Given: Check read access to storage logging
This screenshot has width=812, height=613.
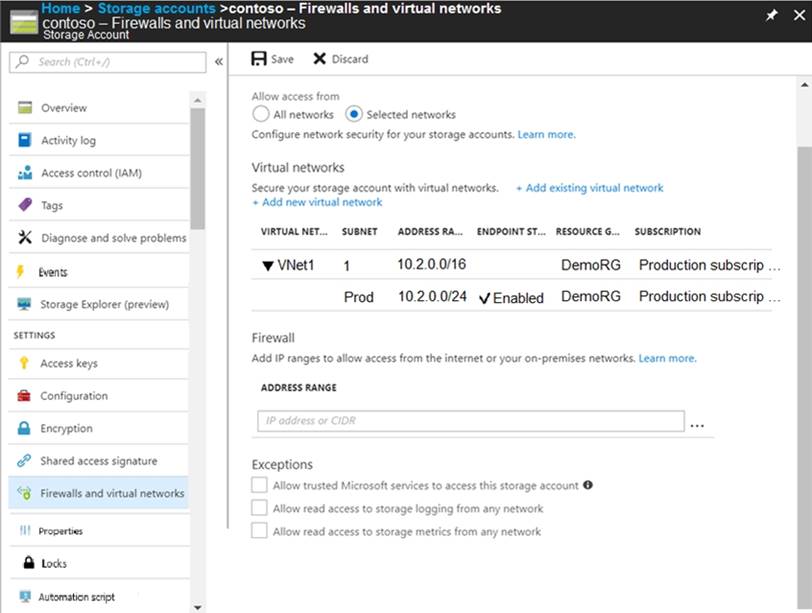Looking at the screenshot, I should [x=260, y=508].
